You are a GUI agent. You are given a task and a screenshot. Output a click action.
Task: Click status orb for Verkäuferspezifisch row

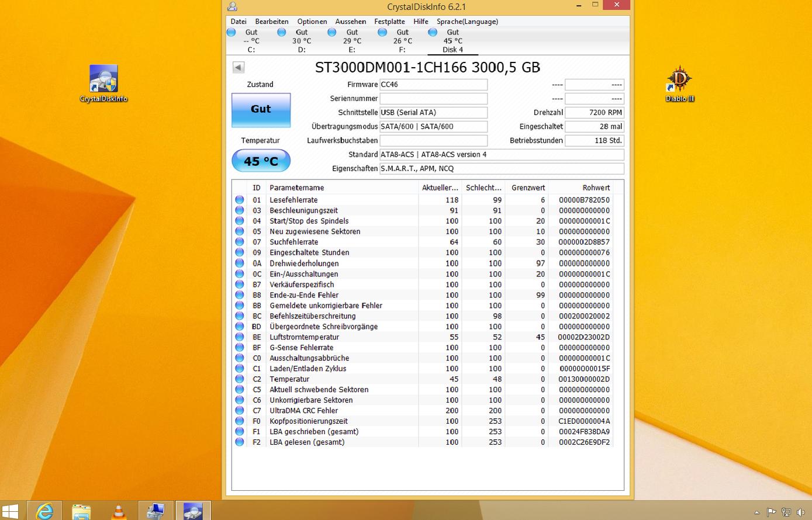240,285
